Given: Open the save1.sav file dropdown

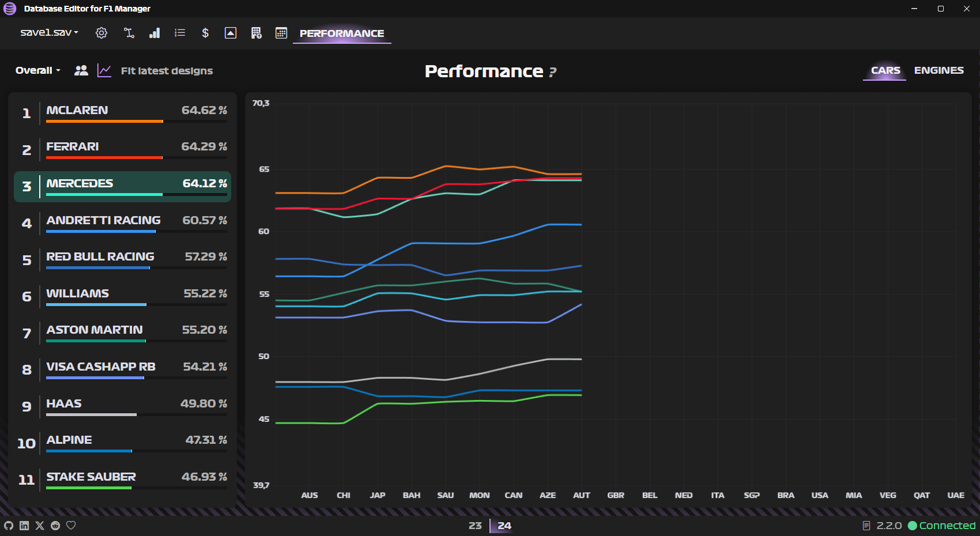Looking at the screenshot, I should tap(49, 33).
